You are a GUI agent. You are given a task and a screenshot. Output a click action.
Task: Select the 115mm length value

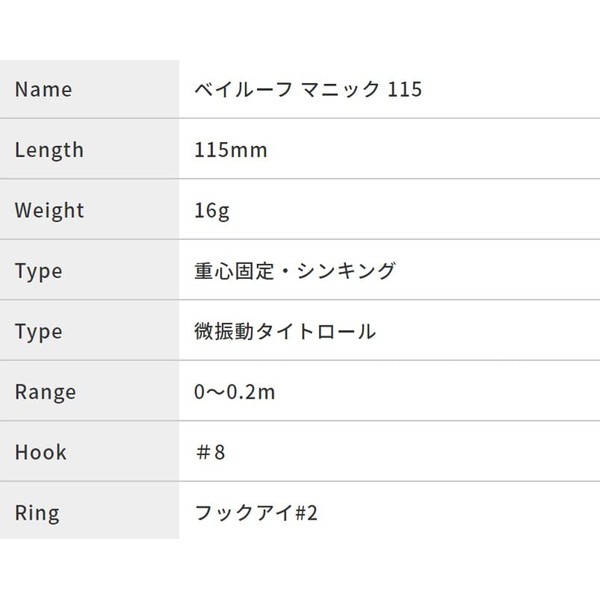point(231,150)
